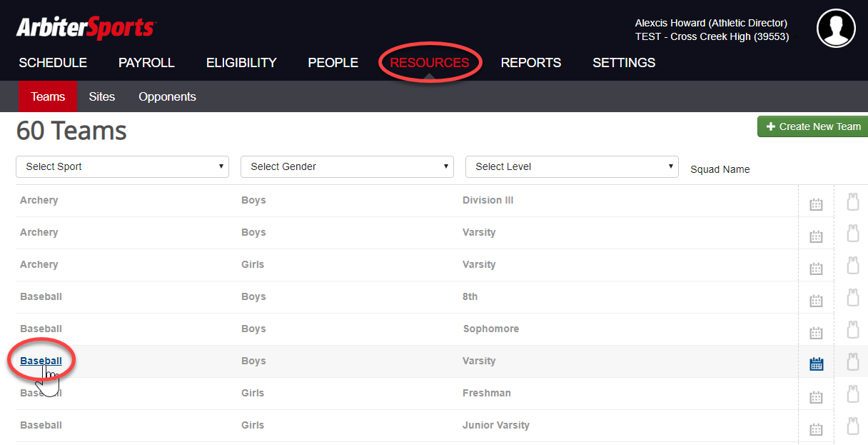Open calendar icon for Archery Girls Varsity
Viewport: 868px width, 445px height.
coord(816,269)
